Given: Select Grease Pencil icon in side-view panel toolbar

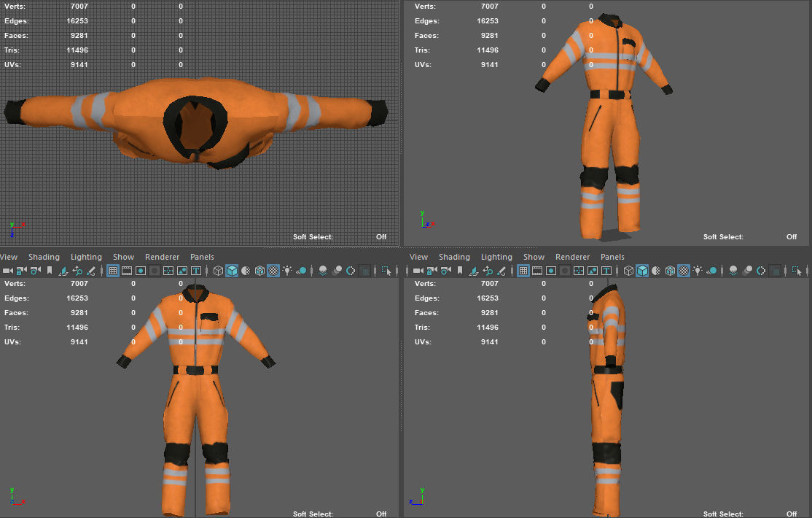Looking at the screenshot, I should pos(501,271).
